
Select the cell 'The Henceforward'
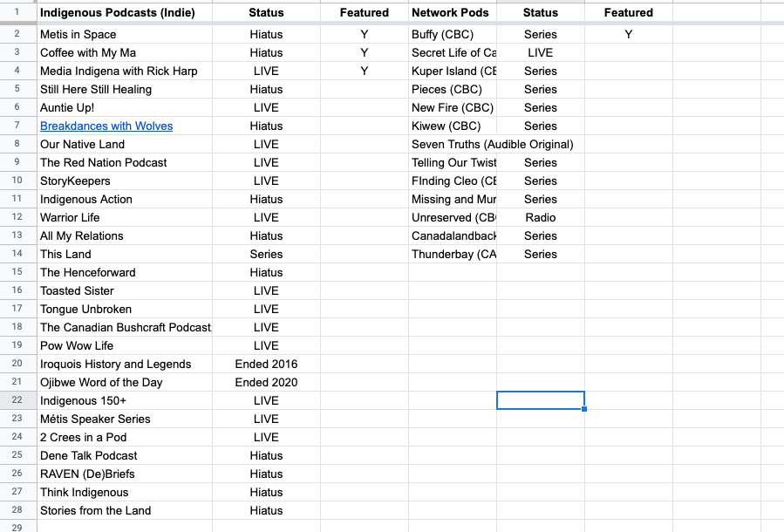[x=125, y=272]
